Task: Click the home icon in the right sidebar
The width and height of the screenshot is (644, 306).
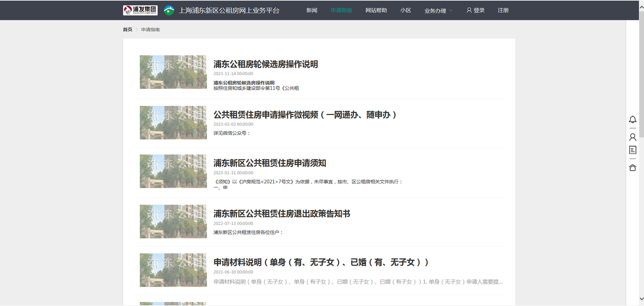Action: click(x=632, y=168)
